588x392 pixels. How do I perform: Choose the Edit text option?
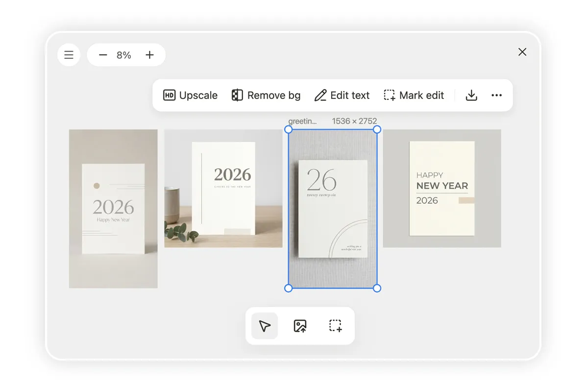point(342,95)
